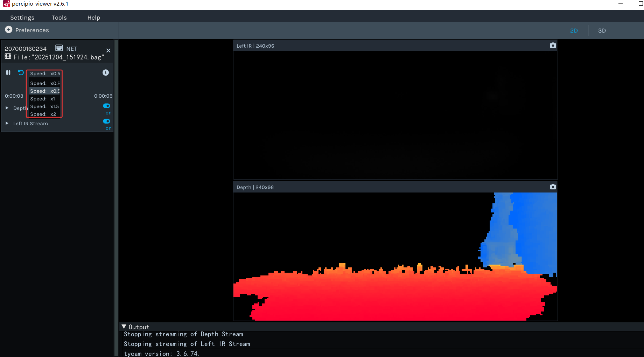This screenshot has width=644, height=357.
Task: Open the current Speed x0.5 dropdown
Action: (44, 73)
